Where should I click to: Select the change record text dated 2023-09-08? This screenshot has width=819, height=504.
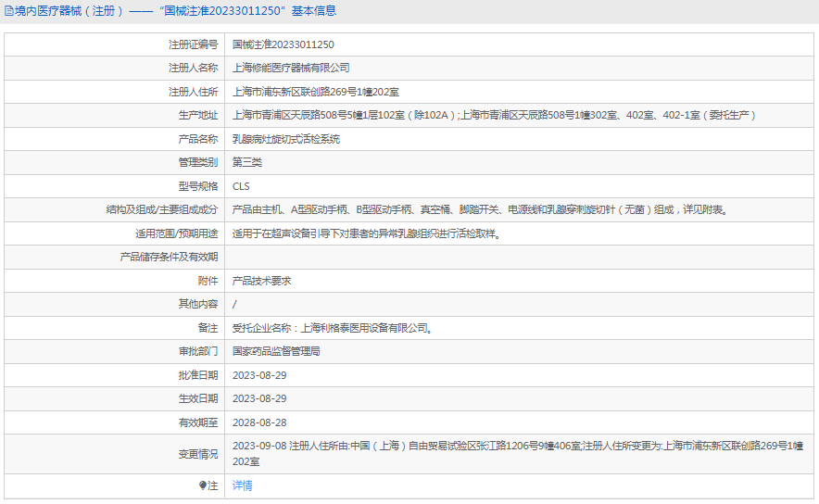pyautogui.click(x=518, y=453)
